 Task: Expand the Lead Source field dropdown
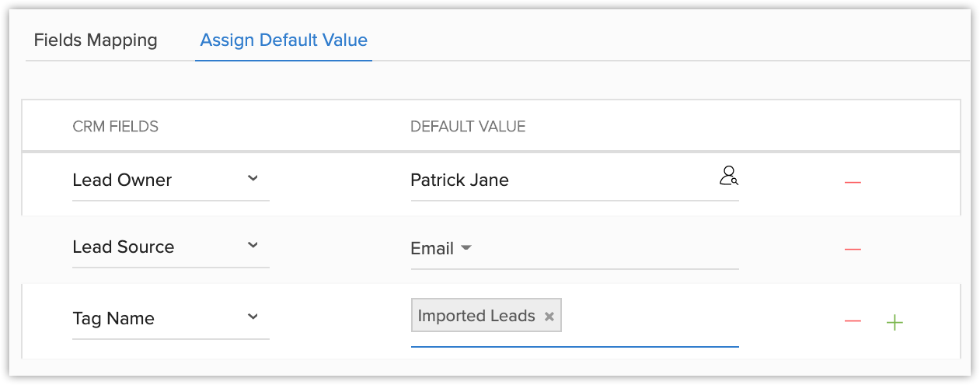point(253,246)
